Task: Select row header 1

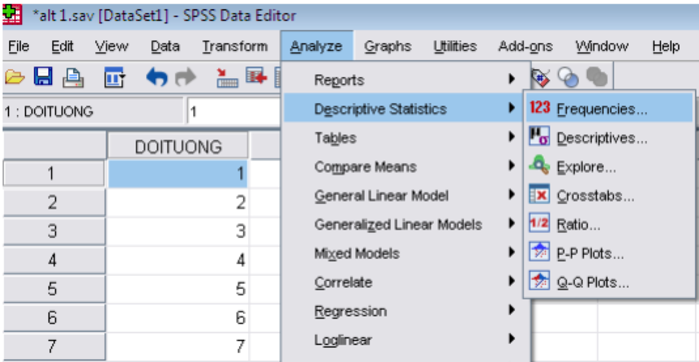Action: 54,173
